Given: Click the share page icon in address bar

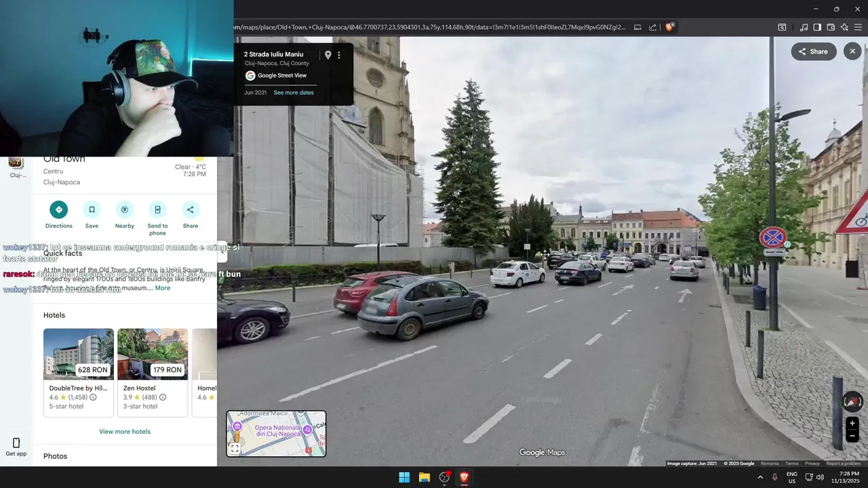Looking at the screenshot, I should [x=652, y=27].
